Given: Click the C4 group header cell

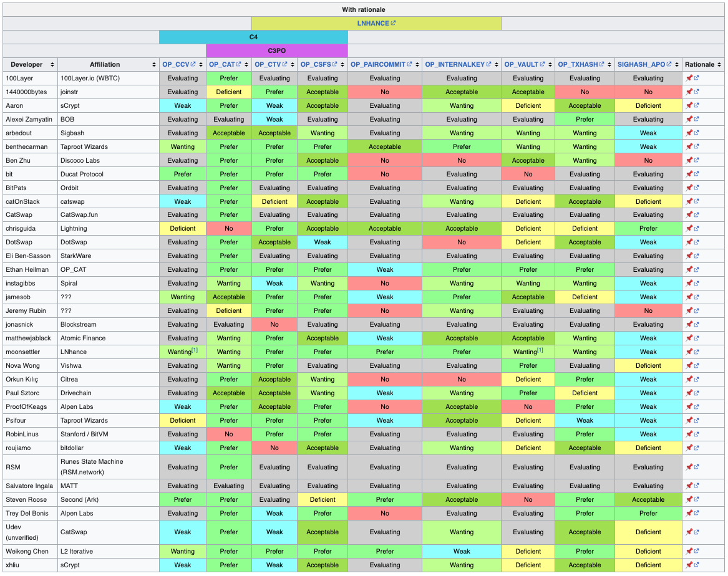Looking at the screenshot, I should coord(253,37).
